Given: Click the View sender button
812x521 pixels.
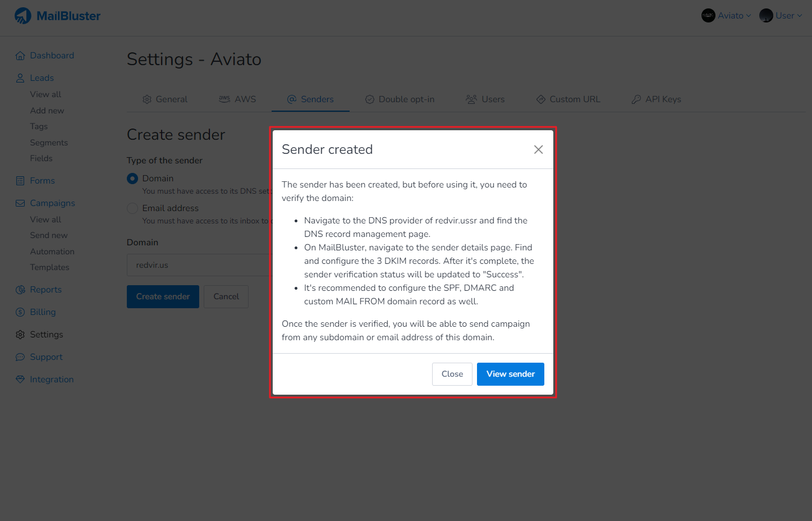Looking at the screenshot, I should click(x=510, y=374).
